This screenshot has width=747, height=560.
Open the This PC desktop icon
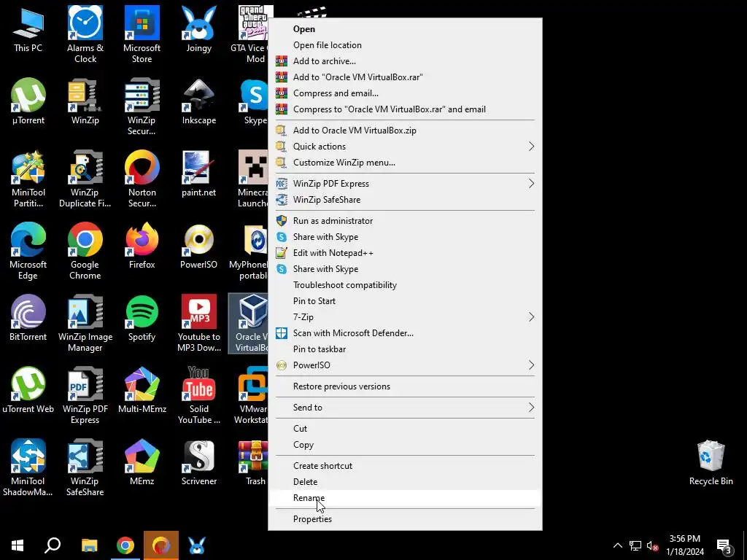pos(28,29)
